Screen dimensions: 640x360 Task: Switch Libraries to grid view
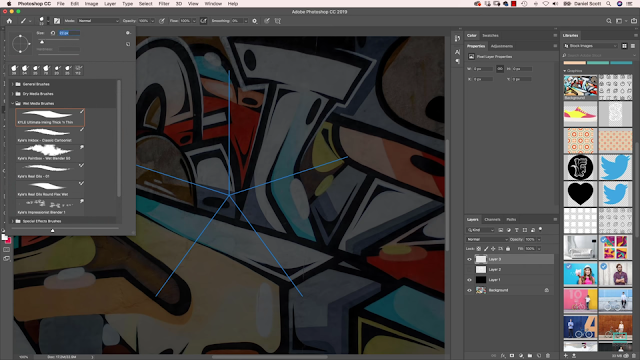624,46
